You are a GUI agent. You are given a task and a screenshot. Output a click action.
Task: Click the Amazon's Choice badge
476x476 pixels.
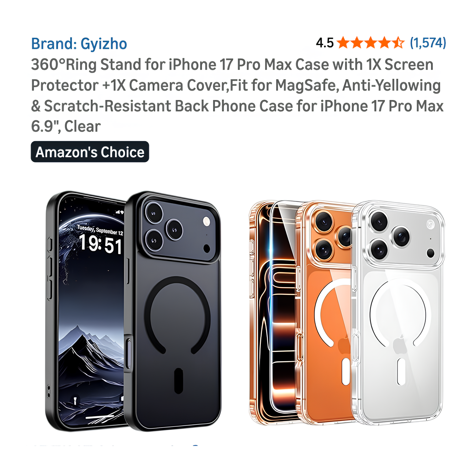(90, 152)
